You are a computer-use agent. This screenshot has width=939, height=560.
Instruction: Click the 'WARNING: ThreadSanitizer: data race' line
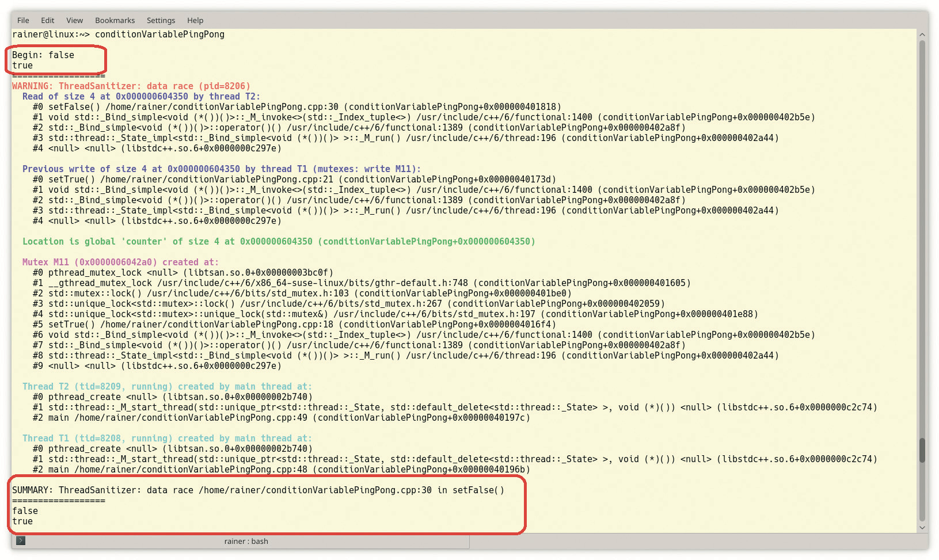coord(131,86)
